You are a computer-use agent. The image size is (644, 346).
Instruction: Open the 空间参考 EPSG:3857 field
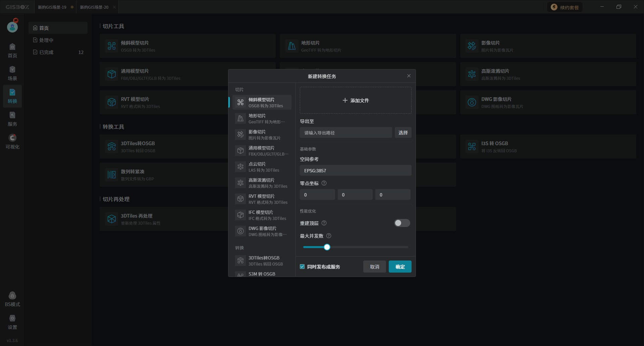pos(355,171)
